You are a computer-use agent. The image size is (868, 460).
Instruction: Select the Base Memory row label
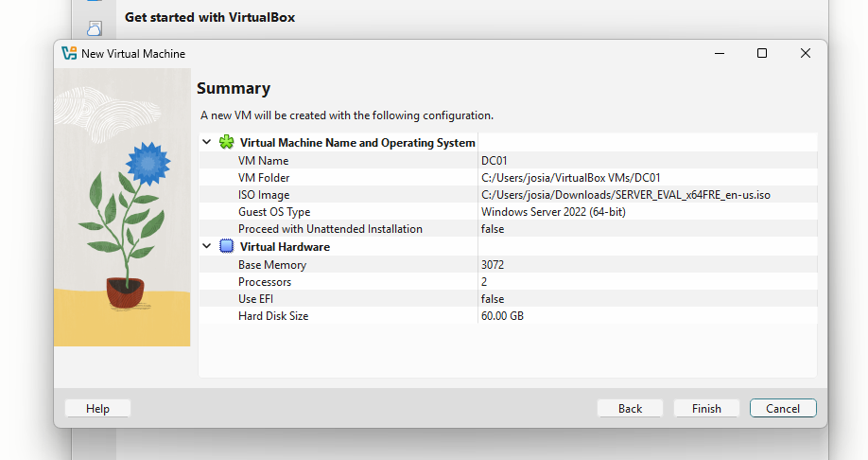coord(272,265)
